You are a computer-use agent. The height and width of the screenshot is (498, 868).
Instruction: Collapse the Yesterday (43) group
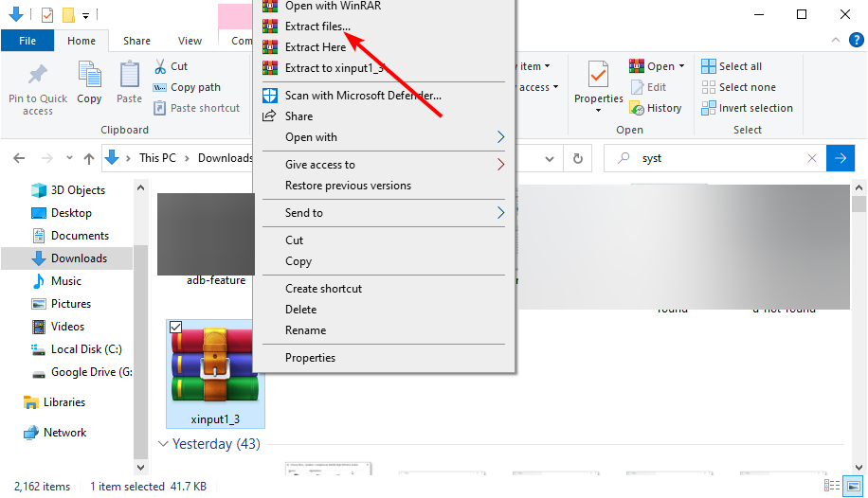[163, 444]
